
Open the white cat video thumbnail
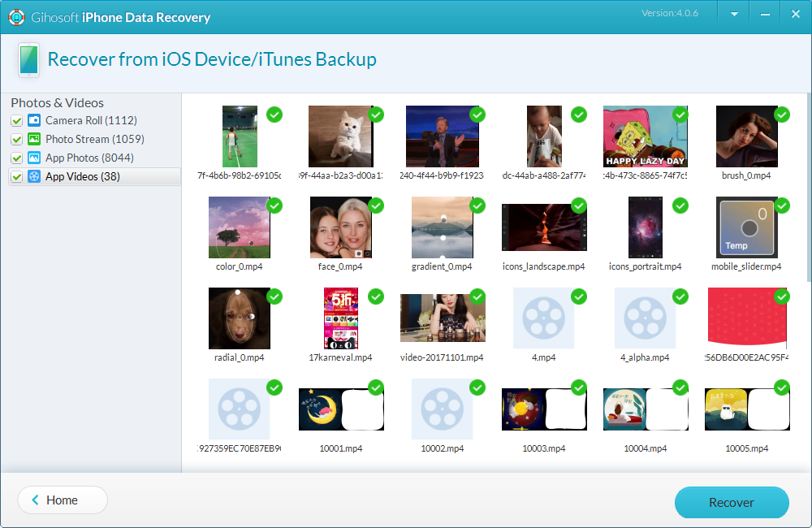point(340,136)
